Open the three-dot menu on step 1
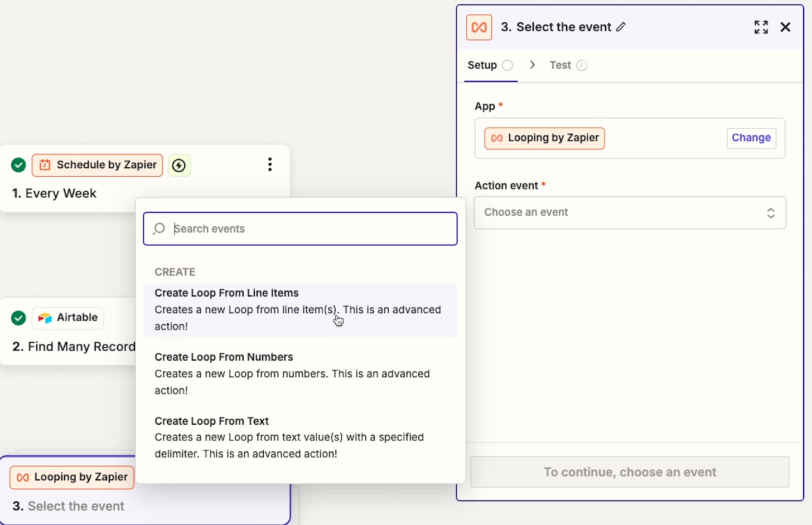Screen dimensions: 812x525 (270, 164)
